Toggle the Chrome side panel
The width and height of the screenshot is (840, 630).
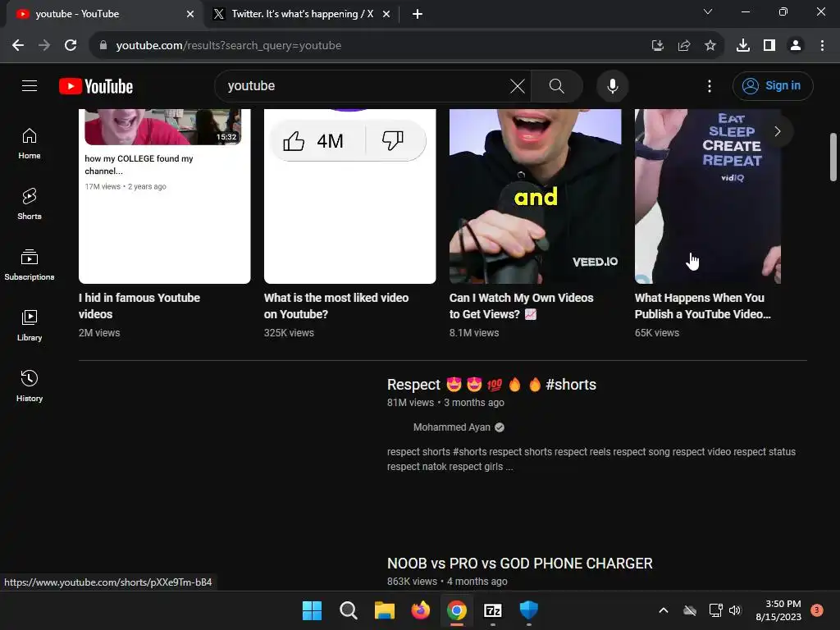click(x=769, y=46)
